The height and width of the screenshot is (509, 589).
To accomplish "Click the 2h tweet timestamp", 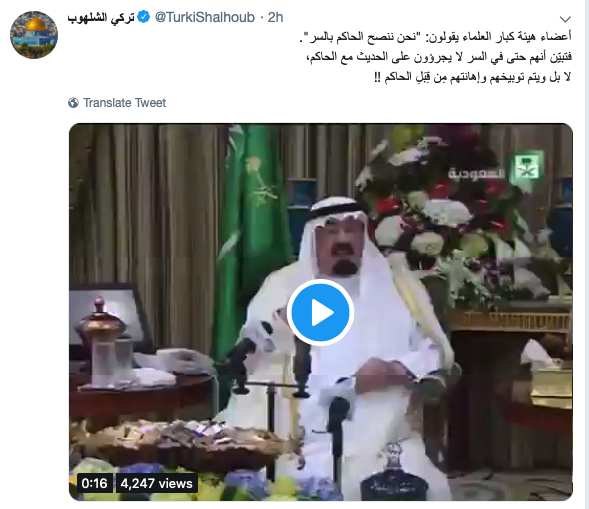I will [x=275, y=17].
